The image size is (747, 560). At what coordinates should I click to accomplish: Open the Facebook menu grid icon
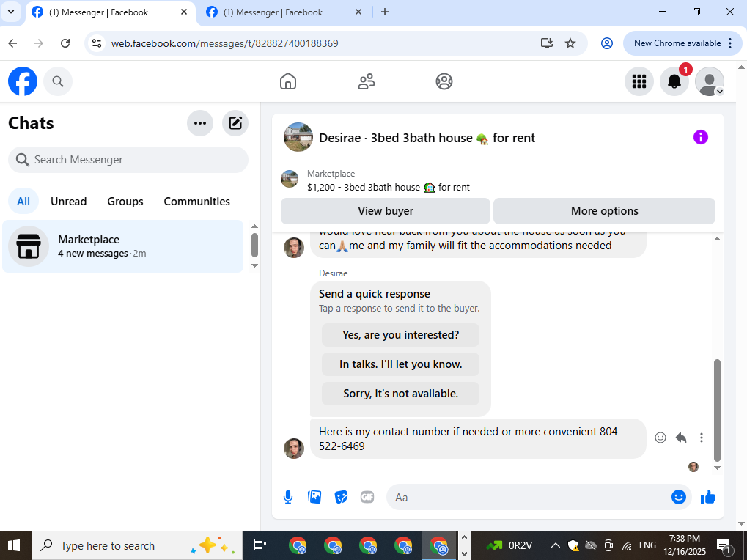pyautogui.click(x=639, y=81)
